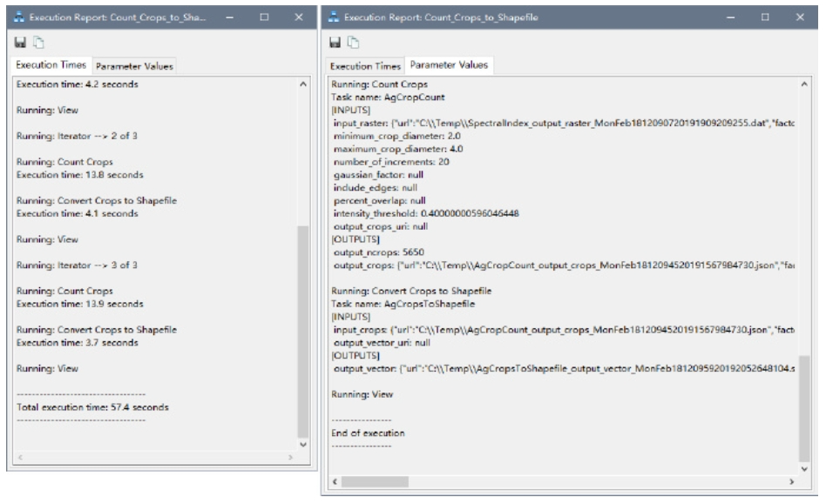Click 'Total execution time: 57.4 seconds' line
Screen dimensions: 826x504
tap(92, 407)
